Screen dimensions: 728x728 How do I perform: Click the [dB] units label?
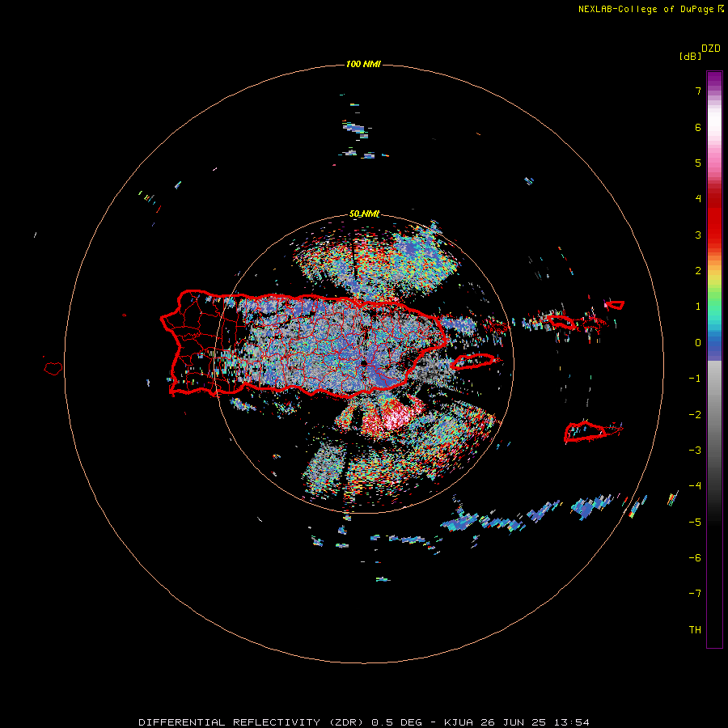click(690, 57)
